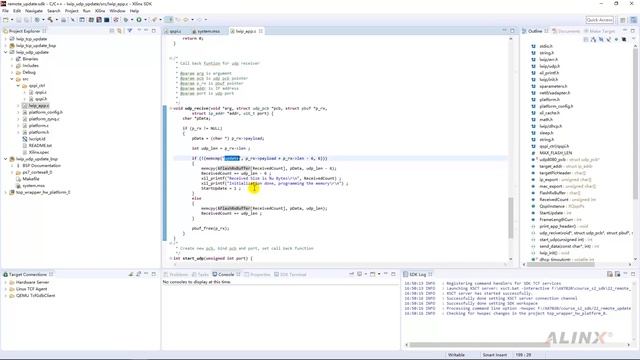Expand the Includes folder
Viewport: 640px width, 360px height.
pos(12,66)
